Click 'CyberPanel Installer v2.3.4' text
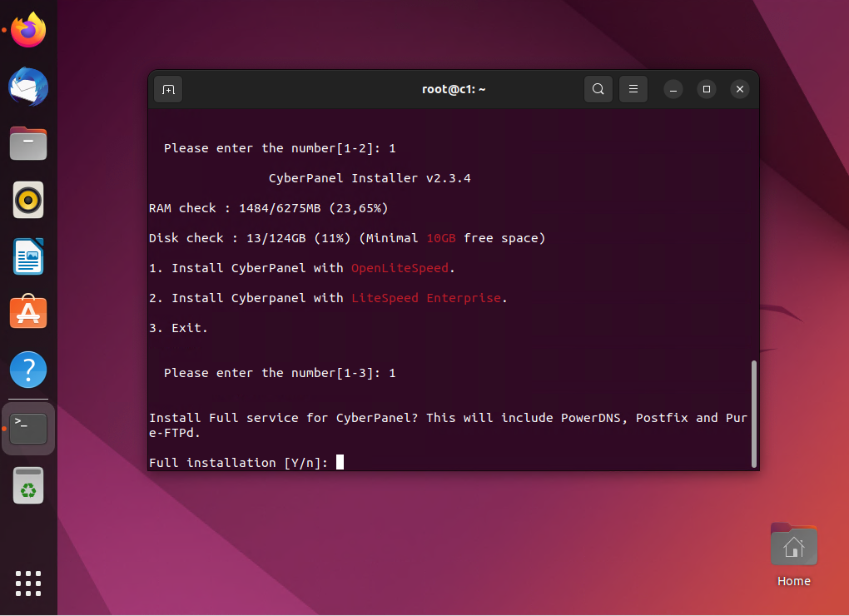This screenshot has height=616, width=849. coord(370,178)
